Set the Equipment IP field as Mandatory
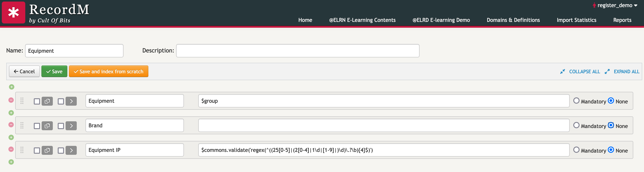 pos(576,149)
